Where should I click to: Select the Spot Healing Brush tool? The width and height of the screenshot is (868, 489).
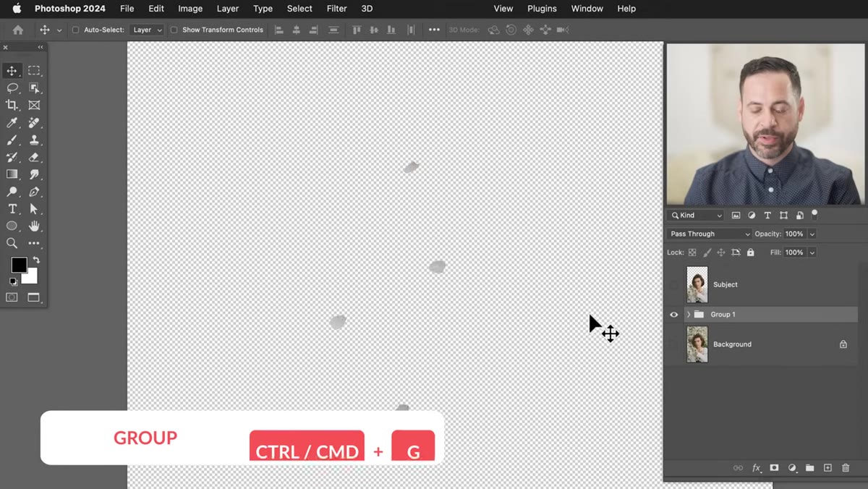click(34, 123)
